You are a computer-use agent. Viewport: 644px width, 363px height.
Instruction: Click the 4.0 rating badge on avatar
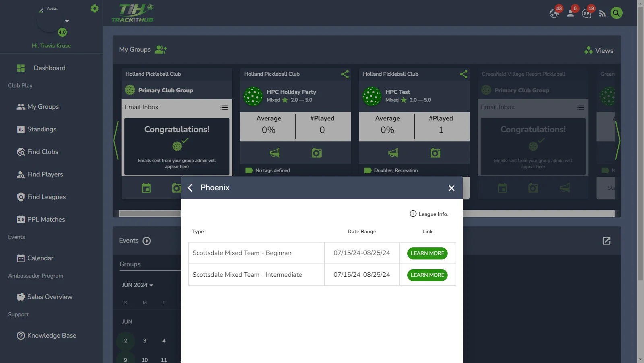tap(62, 32)
